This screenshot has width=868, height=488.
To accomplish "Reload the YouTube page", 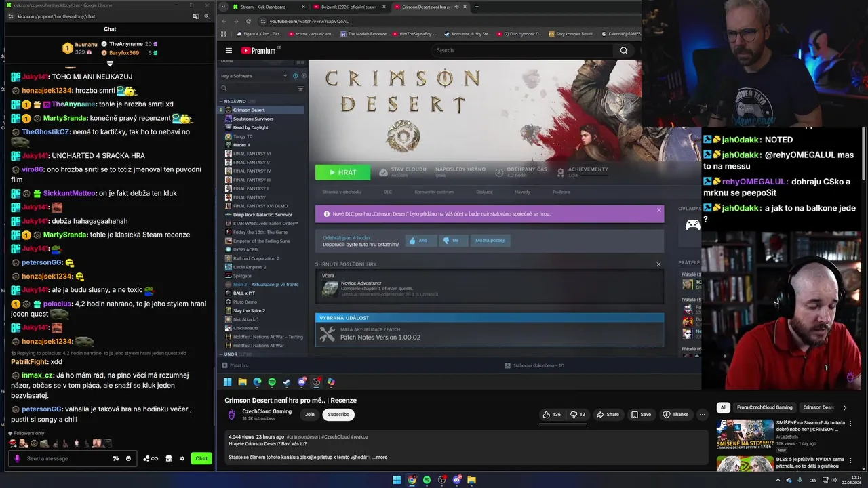I will tap(250, 21).
